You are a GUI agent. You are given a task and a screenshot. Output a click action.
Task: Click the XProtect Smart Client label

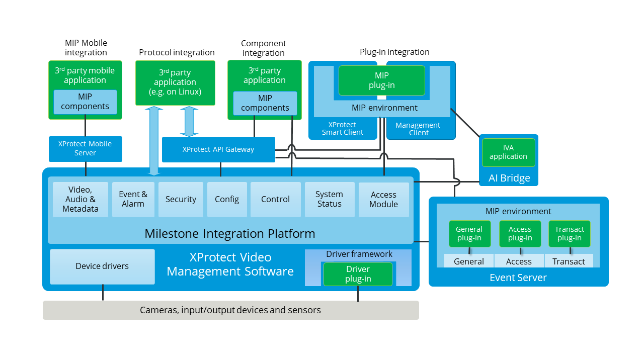click(x=342, y=129)
